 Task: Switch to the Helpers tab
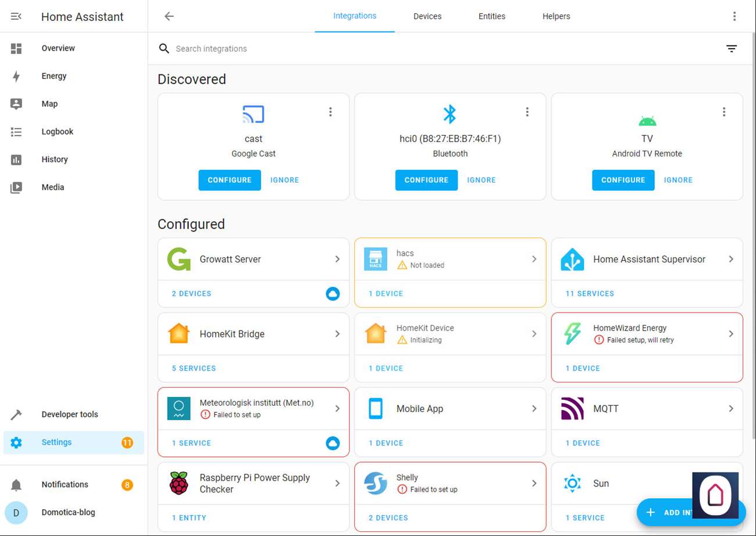point(556,16)
